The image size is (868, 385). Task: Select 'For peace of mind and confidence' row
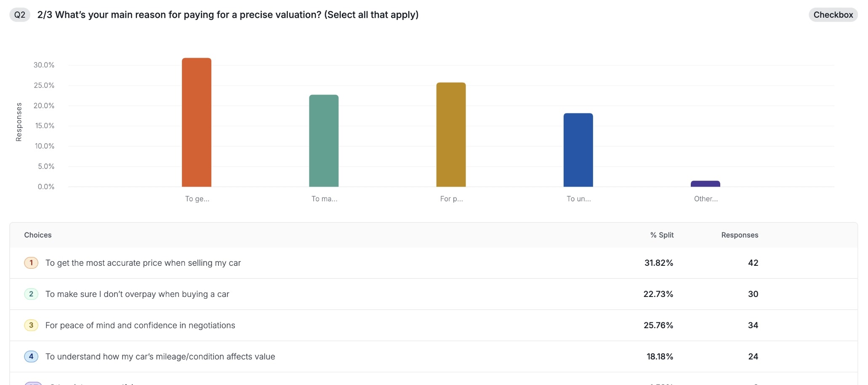tap(140, 325)
